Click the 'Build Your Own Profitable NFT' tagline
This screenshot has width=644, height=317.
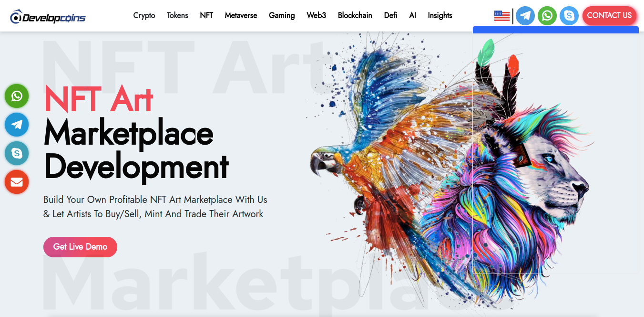pos(155,207)
